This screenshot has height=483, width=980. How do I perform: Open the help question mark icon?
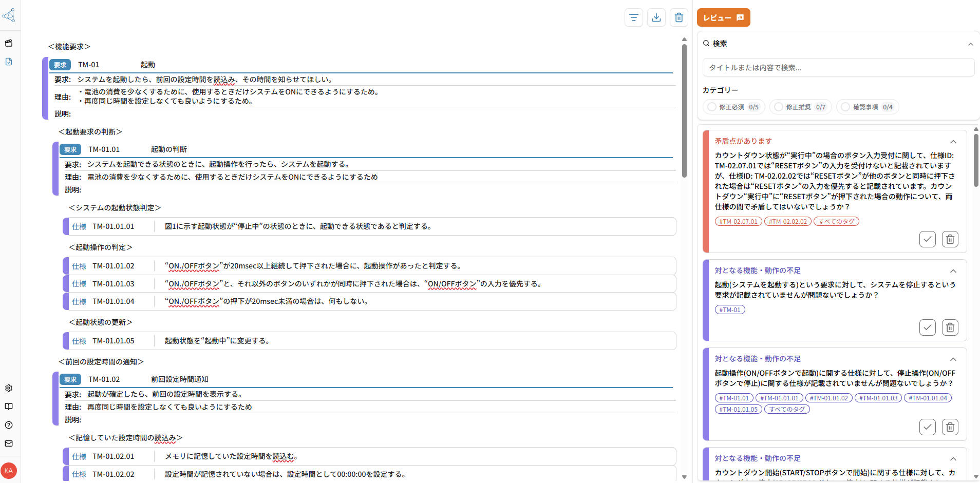(9, 425)
